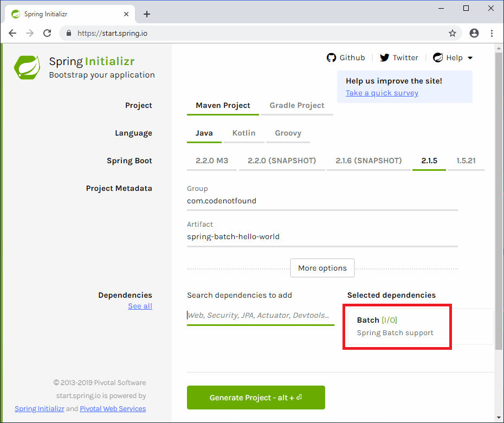Select Spring Boot version 2.2.0 M3

[x=212, y=161]
